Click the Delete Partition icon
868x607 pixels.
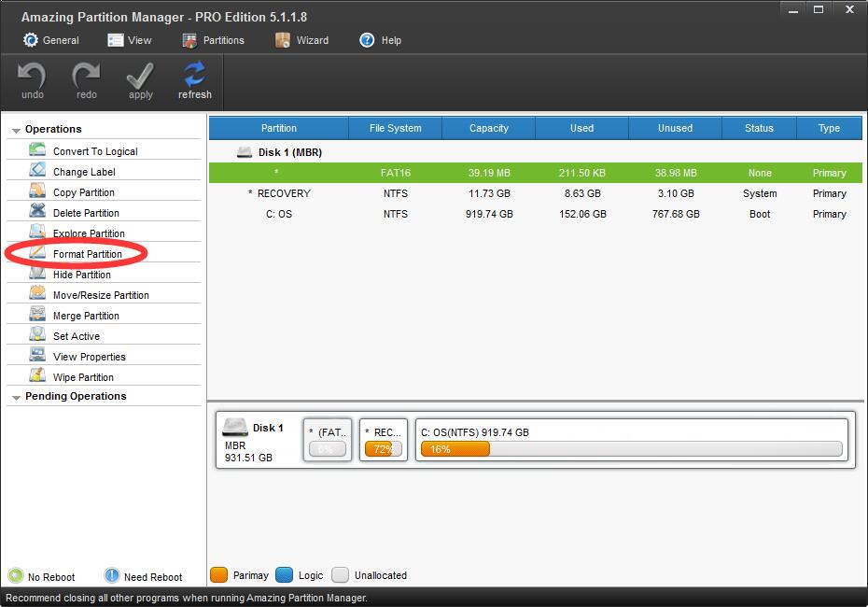tap(37, 211)
